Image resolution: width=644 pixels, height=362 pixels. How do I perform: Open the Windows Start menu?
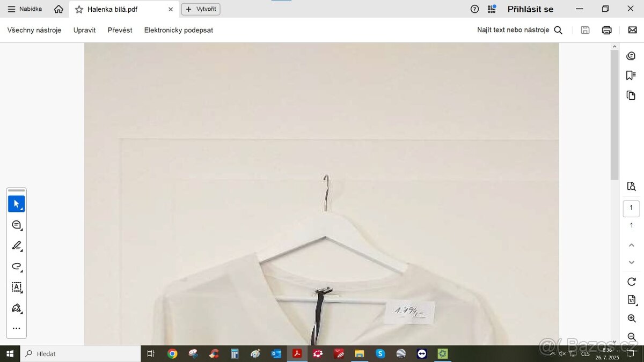[x=10, y=353]
